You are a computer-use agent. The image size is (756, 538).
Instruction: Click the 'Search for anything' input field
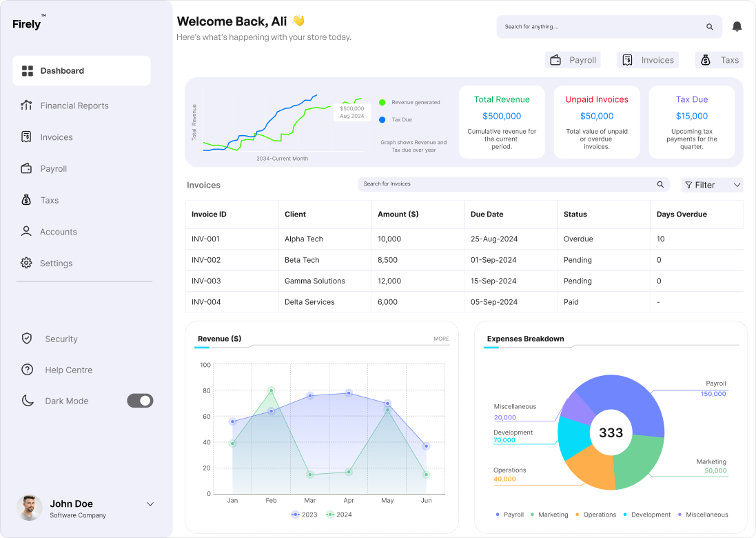600,27
